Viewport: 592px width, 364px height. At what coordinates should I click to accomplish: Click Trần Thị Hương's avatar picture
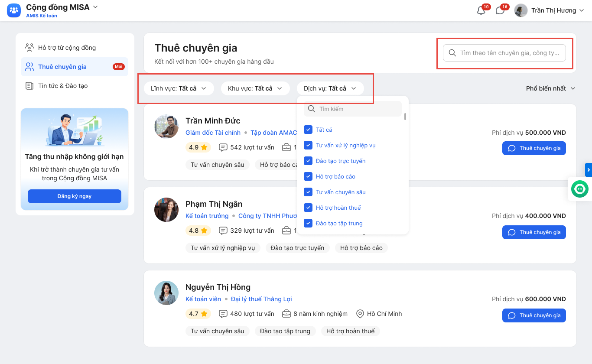[521, 10]
